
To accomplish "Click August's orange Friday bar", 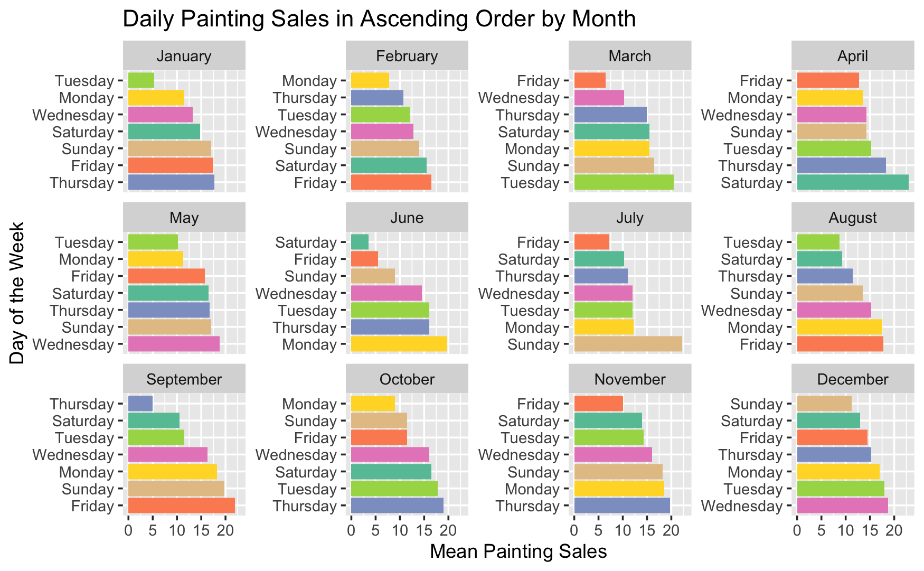I will point(840,344).
